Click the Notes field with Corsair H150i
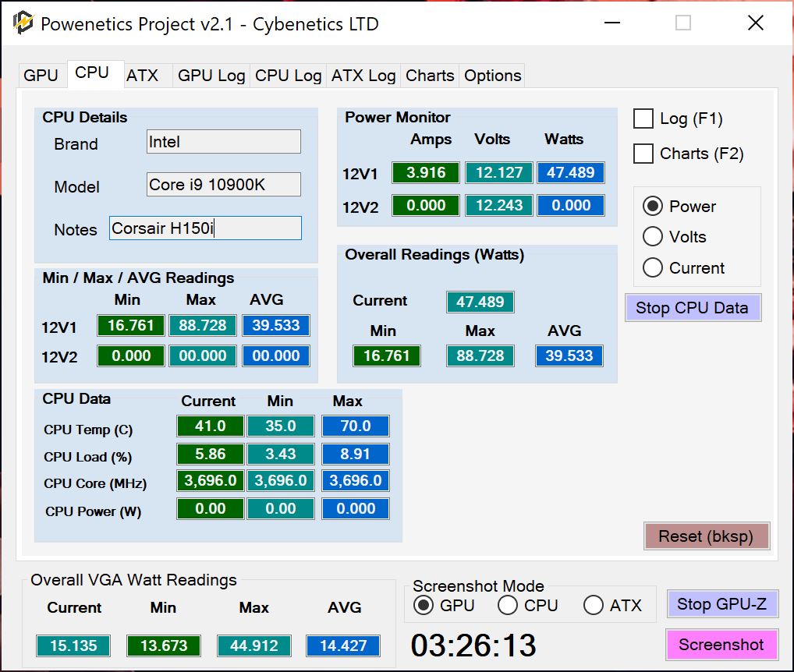 (x=206, y=228)
